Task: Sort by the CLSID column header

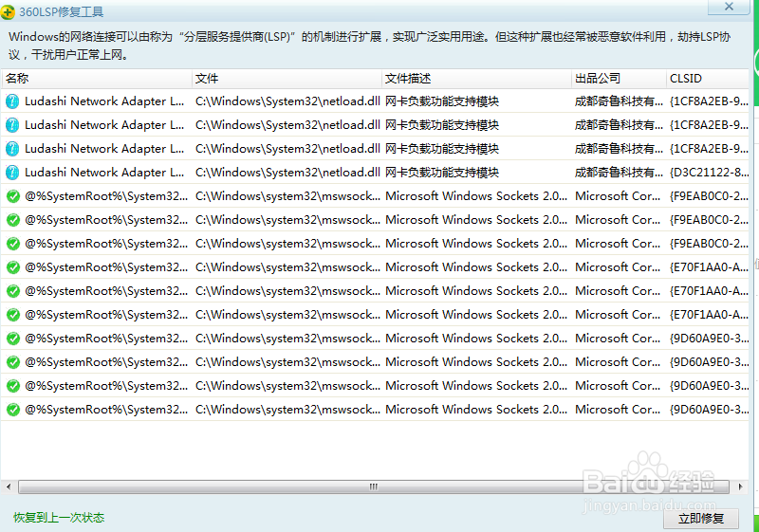Action: coord(707,79)
